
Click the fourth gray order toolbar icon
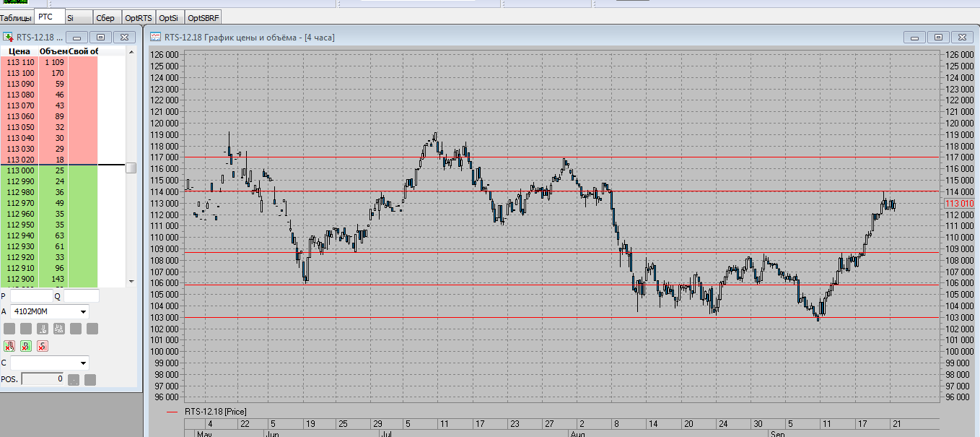[x=59, y=329]
